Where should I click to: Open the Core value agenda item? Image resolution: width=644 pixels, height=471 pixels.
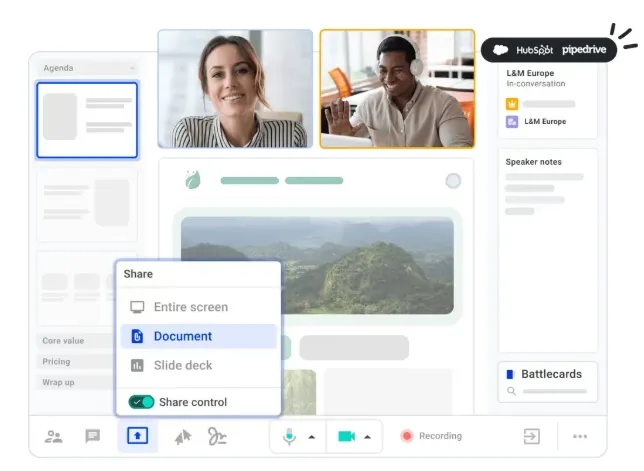pos(76,341)
